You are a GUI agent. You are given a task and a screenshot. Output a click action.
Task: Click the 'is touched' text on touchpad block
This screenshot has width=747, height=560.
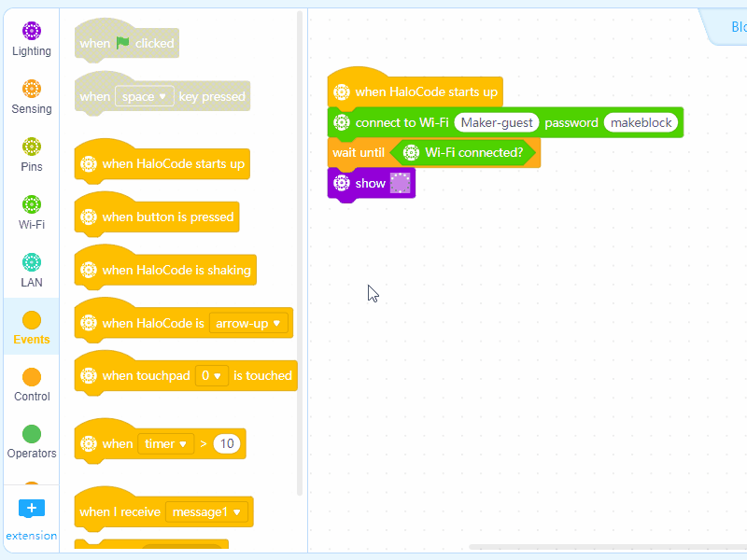click(262, 376)
